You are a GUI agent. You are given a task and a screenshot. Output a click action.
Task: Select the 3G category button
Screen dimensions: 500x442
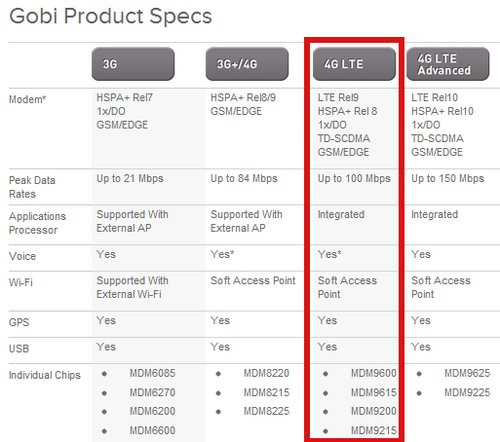133,64
